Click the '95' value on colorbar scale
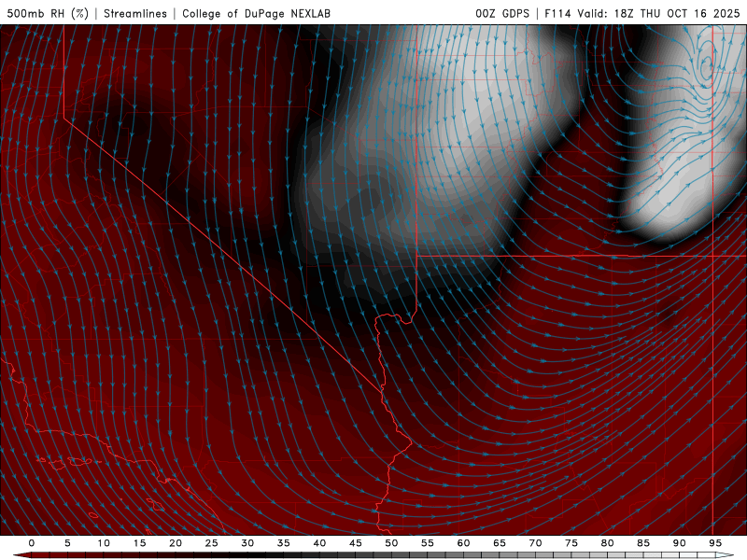Image resolution: width=747 pixels, height=560 pixels. (x=715, y=543)
